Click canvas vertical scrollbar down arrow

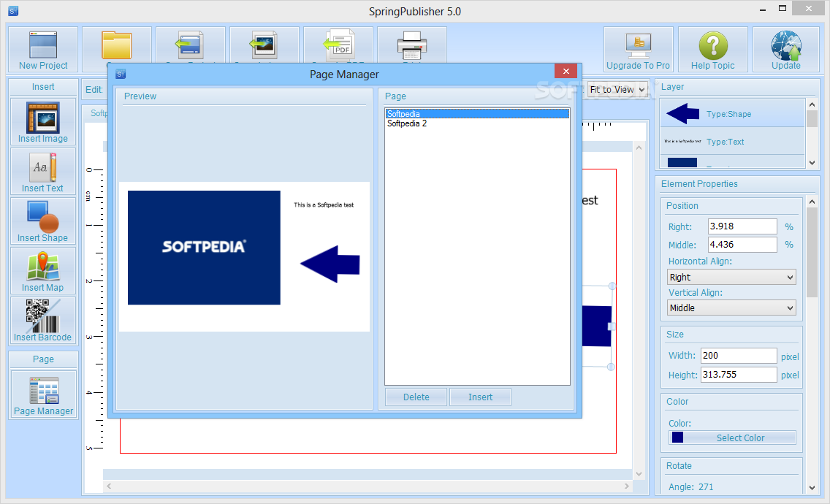point(639,474)
